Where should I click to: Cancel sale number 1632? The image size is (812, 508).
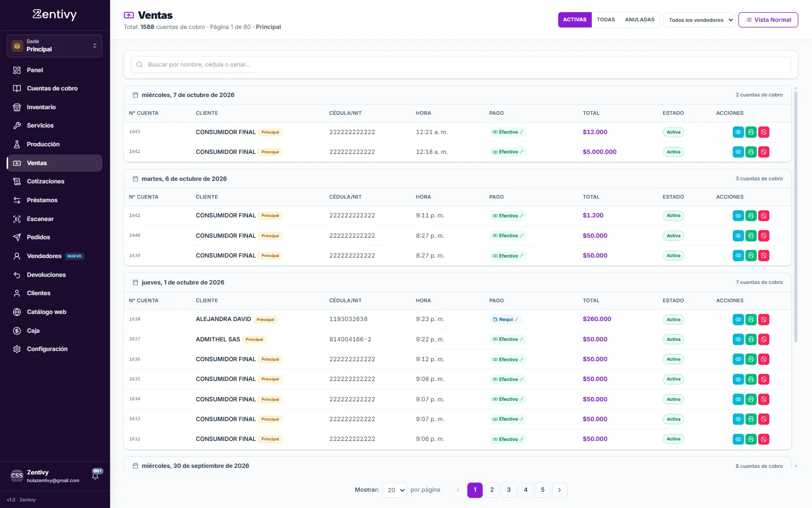[763, 439]
